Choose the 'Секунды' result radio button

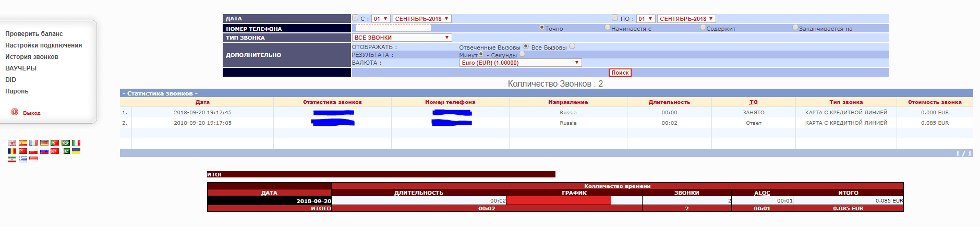pyautogui.click(x=522, y=54)
